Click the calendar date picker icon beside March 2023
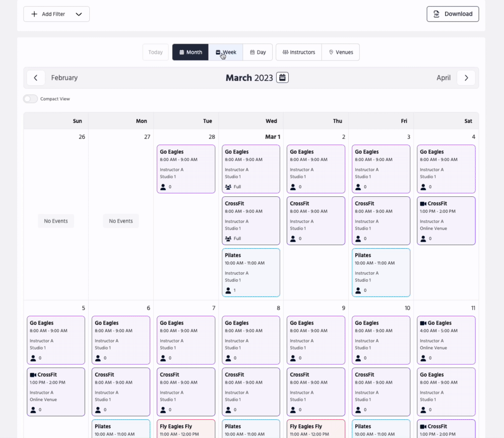The width and height of the screenshot is (504, 438). (282, 78)
